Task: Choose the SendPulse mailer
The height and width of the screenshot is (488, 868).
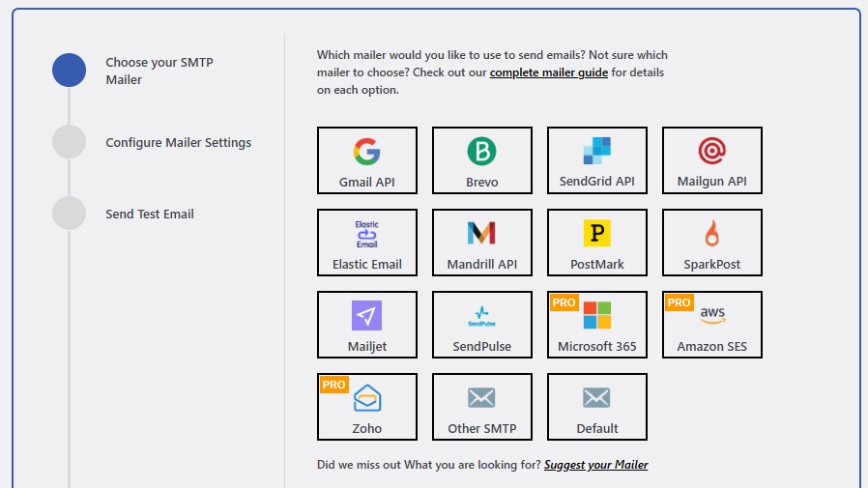Action: [482, 325]
